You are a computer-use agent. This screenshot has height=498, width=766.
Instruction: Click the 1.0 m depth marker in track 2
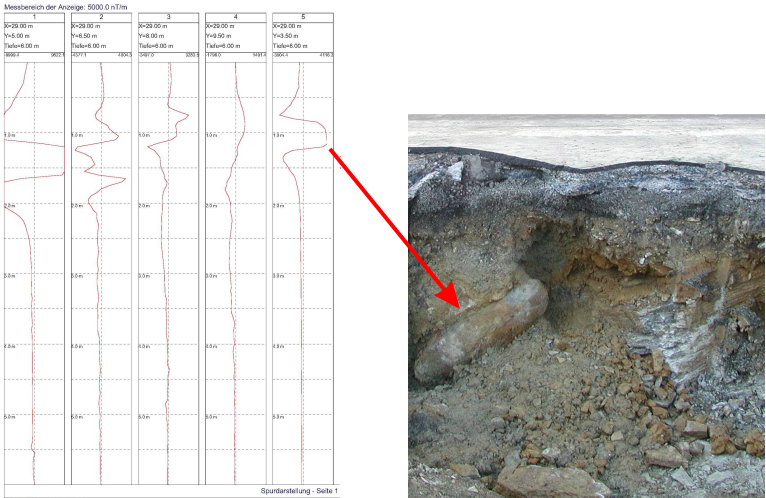tap(78, 134)
